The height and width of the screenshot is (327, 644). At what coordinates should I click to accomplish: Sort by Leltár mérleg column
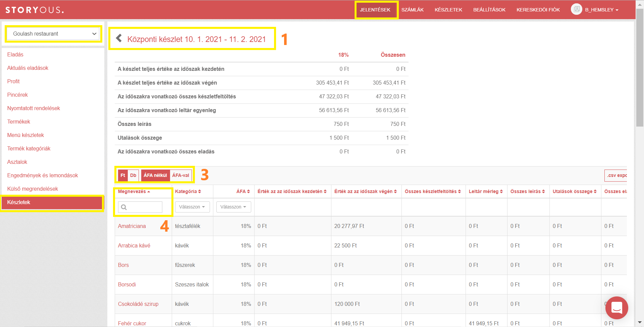tap(486, 191)
